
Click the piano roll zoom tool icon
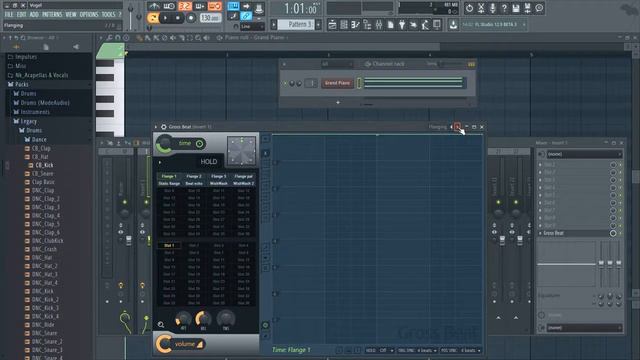pos(198,38)
